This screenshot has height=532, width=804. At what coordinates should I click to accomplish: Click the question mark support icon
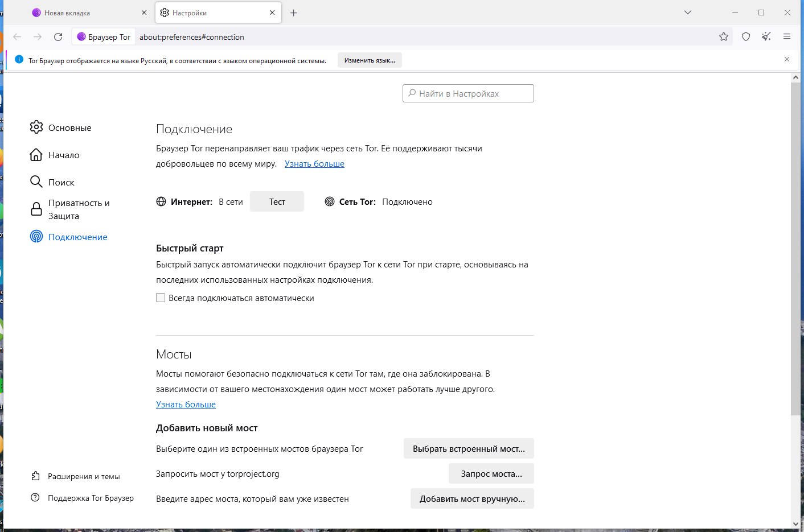coord(35,497)
